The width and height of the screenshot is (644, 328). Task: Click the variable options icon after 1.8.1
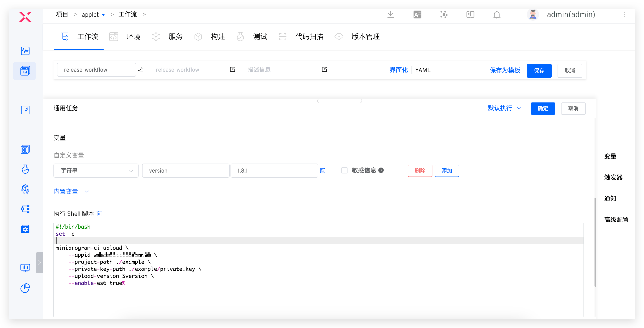pos(323,171)
